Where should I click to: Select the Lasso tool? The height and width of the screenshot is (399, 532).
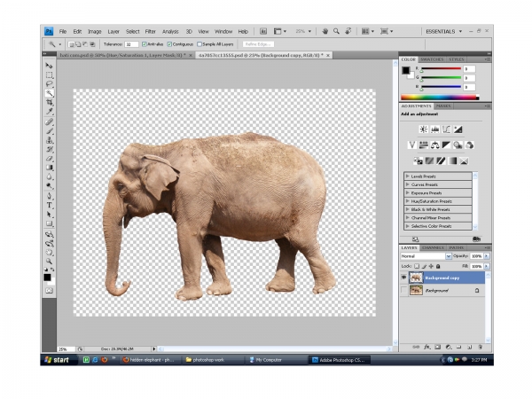49,84
